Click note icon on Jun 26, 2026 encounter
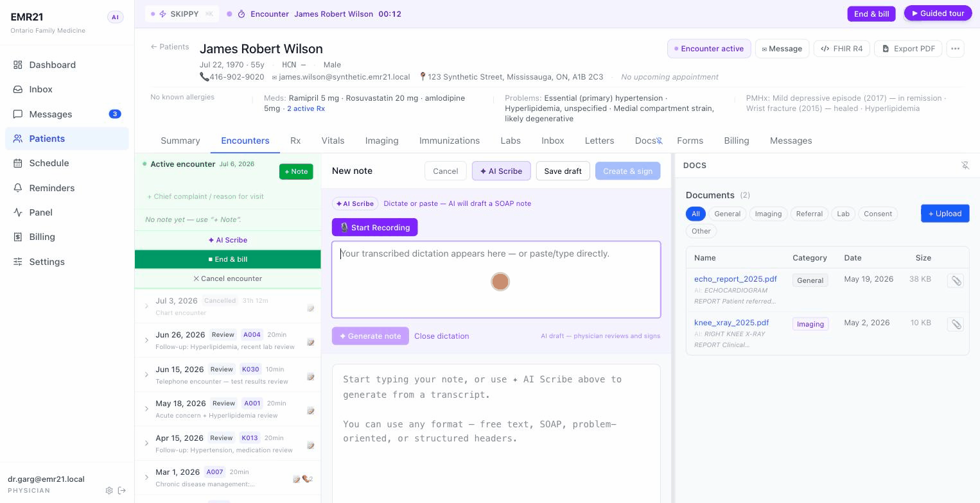The width and height of the screenshot is (980, 503). [311, 342]
